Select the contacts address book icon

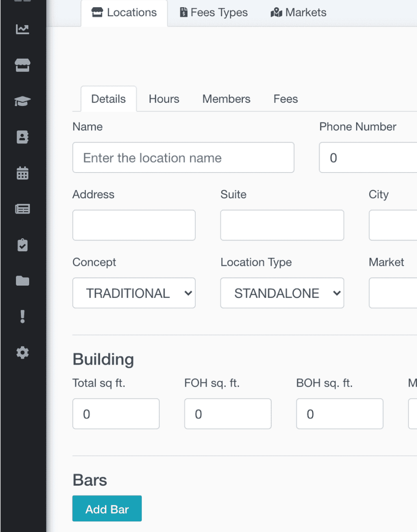coord(22,137)
